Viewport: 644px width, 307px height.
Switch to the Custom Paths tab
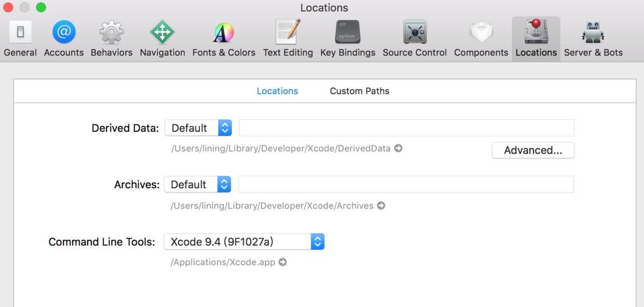click(359, 91)
